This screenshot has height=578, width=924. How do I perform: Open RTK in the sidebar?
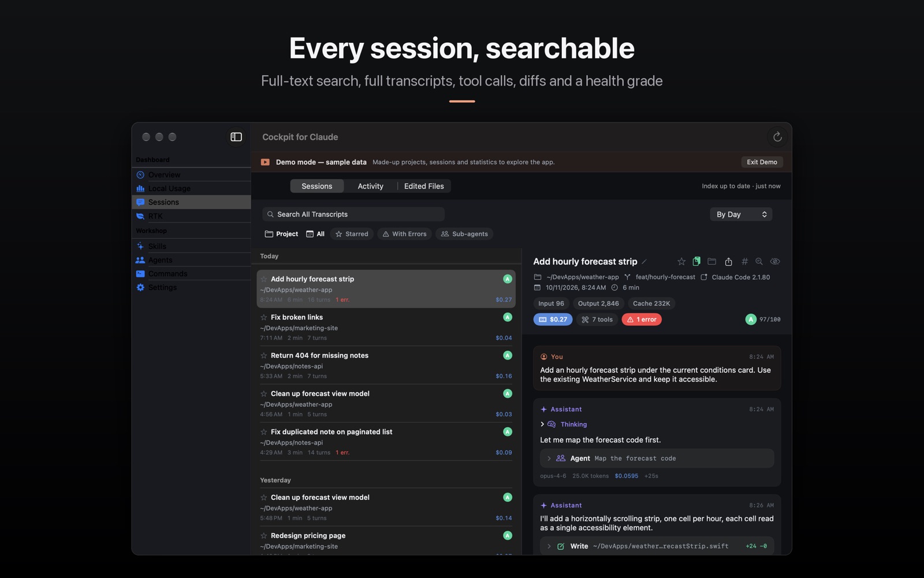click(191, 216)
